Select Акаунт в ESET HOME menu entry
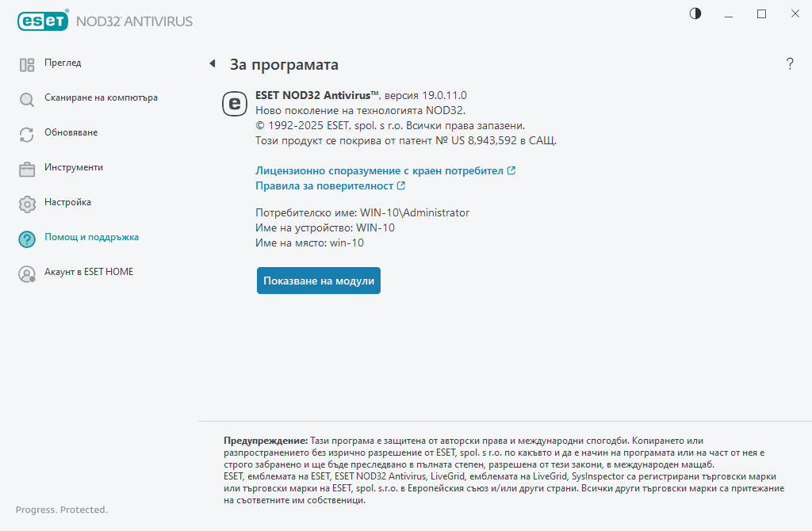The height and width of the screenshot is (531, 812). tap(89, 272)
